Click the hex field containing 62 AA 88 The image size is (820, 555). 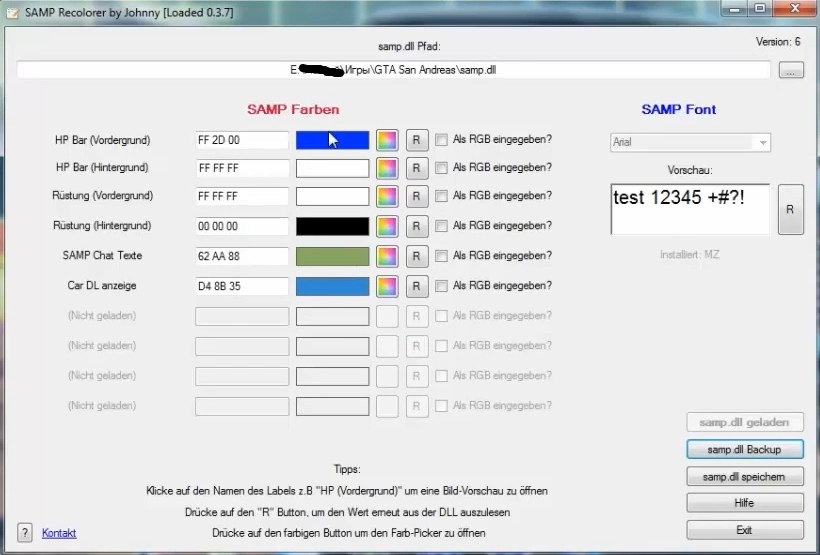[x=242, y=256]
